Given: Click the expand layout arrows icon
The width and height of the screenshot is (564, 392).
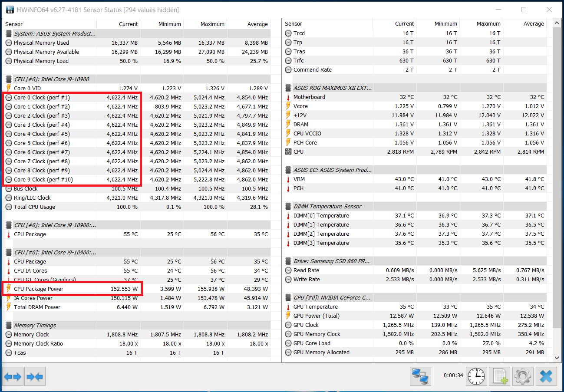Looking at the screenshot, I should (x=13, y=377).
